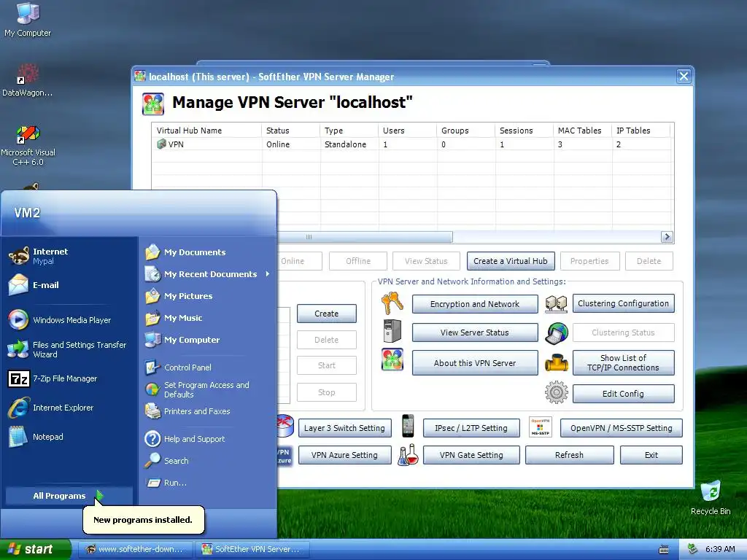The width and height of the screenshot is (747, 560).
Task: Click the listener Create button
Action: click(326, 314)
